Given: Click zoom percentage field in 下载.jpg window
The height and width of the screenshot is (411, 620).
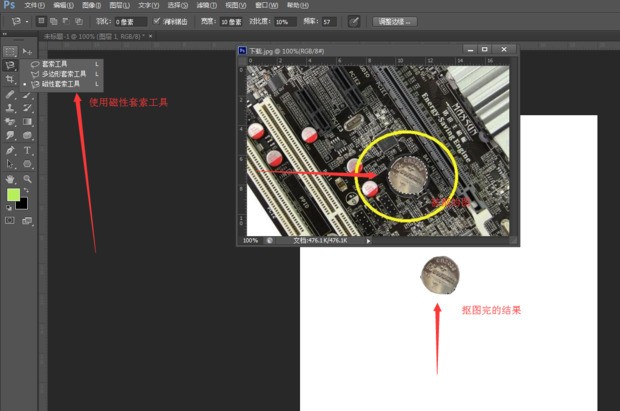Looking at the screenshot, I should coord(250,241).
